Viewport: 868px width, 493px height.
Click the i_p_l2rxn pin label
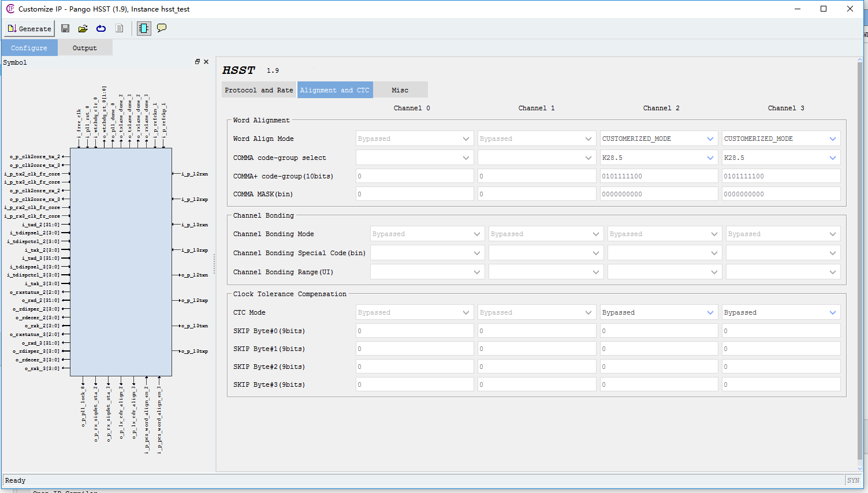195,174
